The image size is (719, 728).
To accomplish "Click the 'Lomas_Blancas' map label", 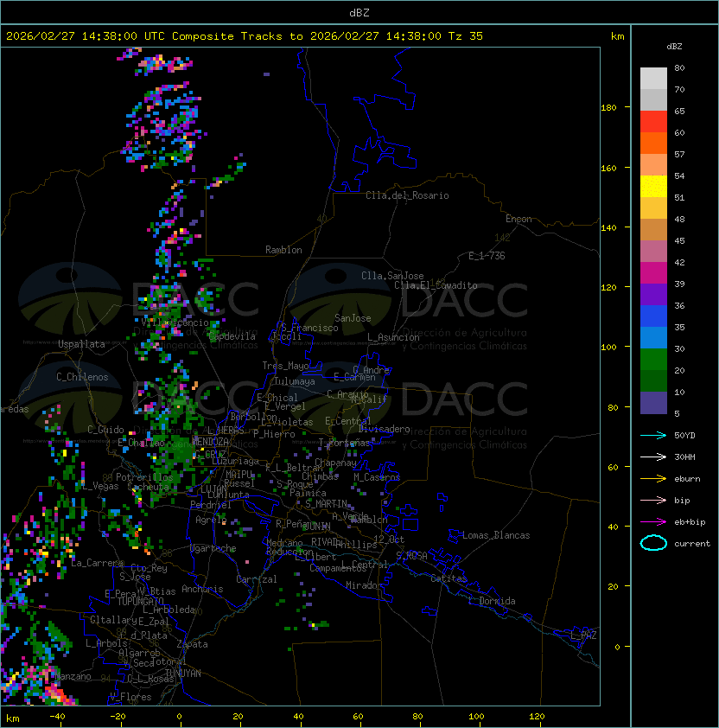I will coord(496,535).
